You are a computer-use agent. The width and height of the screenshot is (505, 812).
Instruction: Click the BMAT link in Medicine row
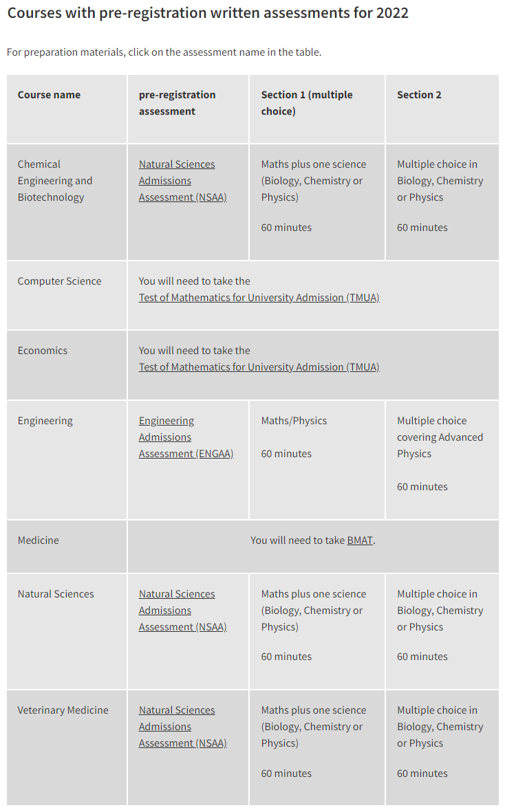[x=360, y=540]
